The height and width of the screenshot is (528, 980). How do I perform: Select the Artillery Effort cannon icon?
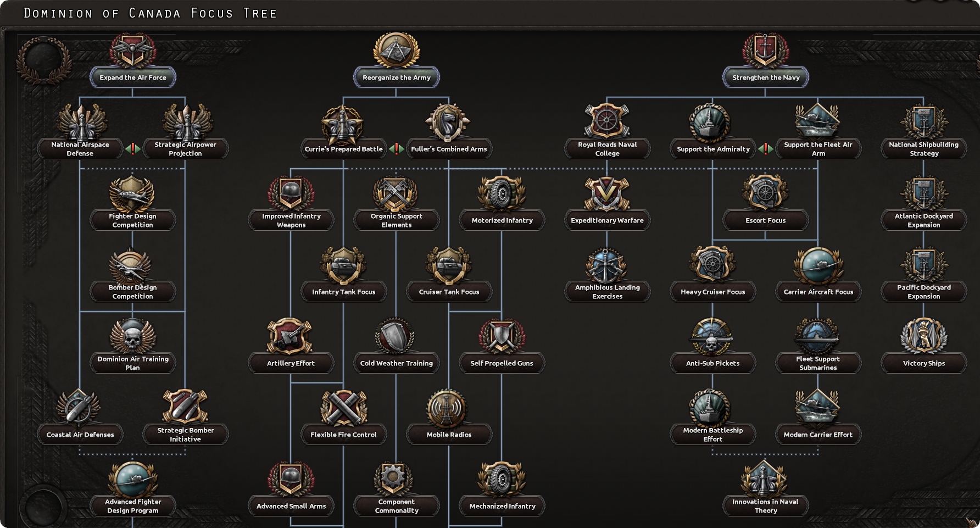290,336
